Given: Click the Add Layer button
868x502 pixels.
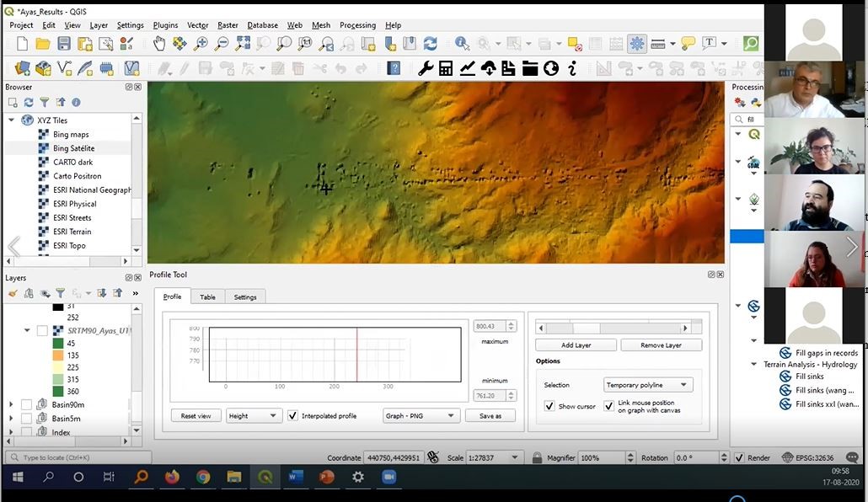Looking at the screenshot, I should click(x=576, y=345).
